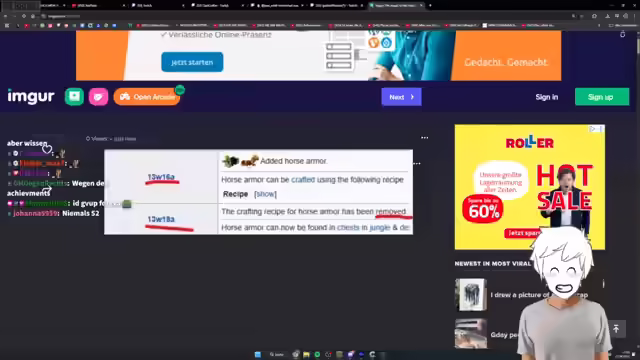
Task: Open the Windows Start menu
Action: tap(258, 354)
